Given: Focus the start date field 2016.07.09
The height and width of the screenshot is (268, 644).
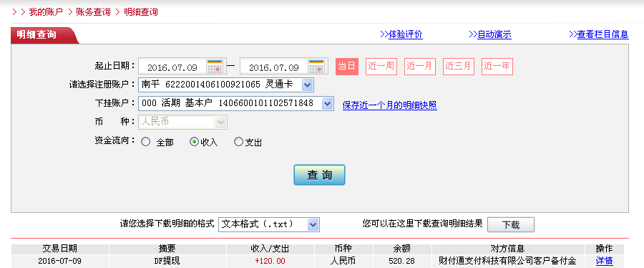Looking at the screenshot, I should pos(172,67).
